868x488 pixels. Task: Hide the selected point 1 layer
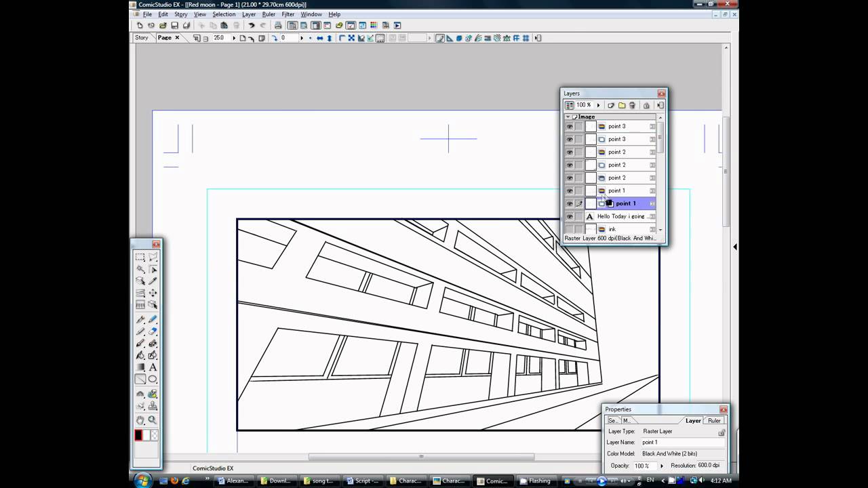coord(570,203)
